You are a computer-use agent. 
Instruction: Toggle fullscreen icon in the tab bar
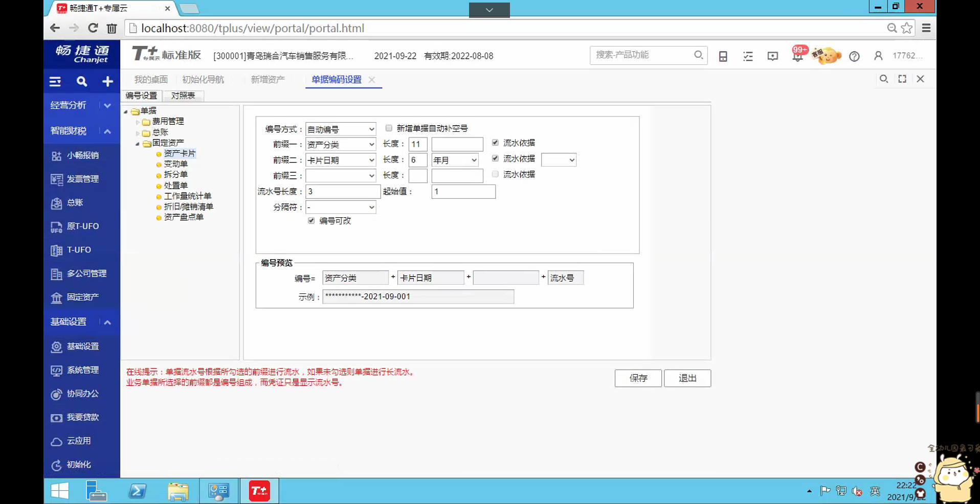pos(902,79)
